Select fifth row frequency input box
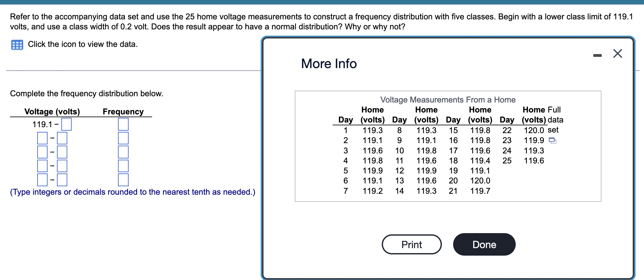Screen dimensions: 644x280 123,180
